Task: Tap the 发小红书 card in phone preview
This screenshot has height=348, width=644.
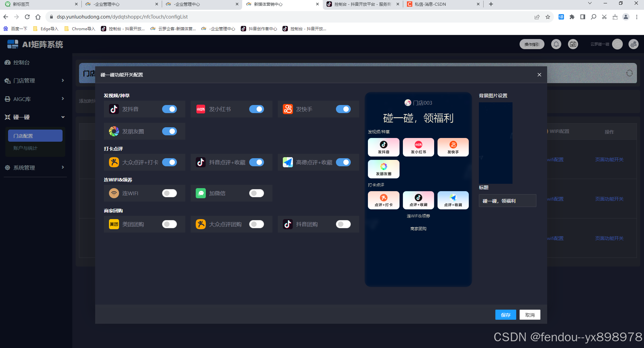Action: 418,147
